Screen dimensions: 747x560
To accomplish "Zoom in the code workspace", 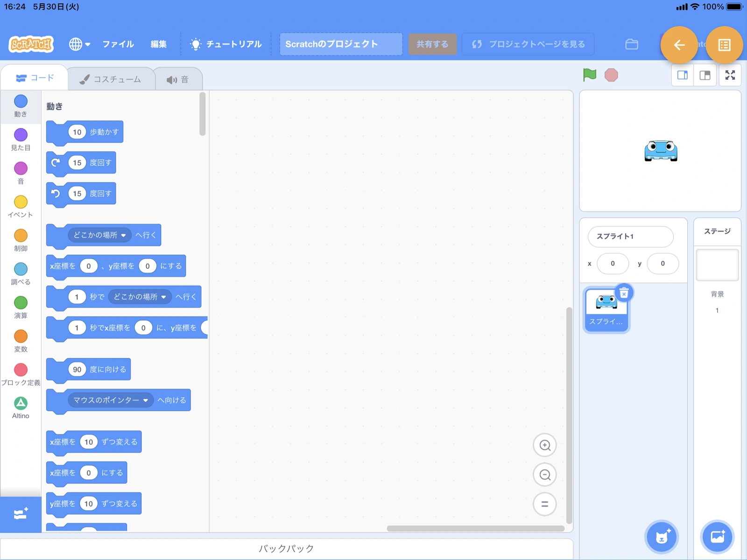I will (x=545, y=445).
